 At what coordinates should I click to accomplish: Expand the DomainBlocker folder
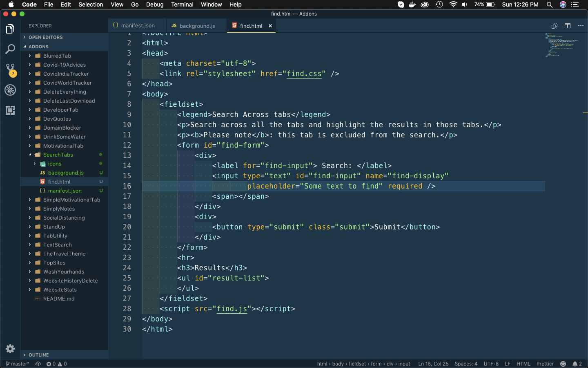[64, 128]
